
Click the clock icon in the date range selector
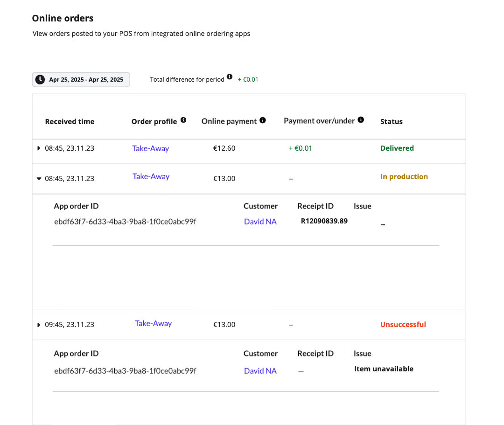[40, 79]
